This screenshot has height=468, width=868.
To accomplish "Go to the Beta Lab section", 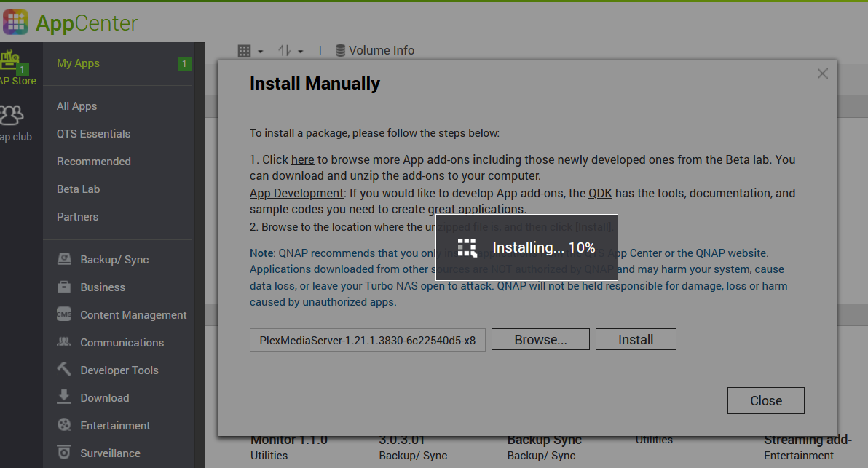I will 78,189.
